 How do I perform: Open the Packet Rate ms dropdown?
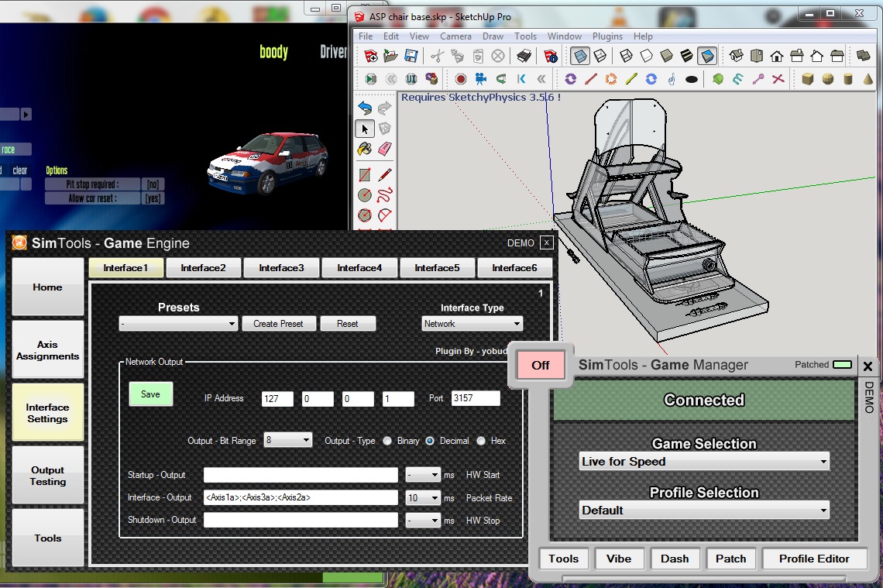click(423, 498)
